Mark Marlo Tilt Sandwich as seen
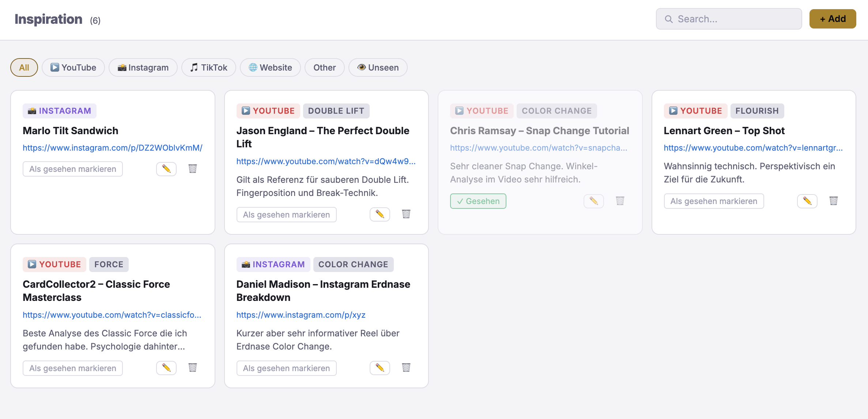The image size is (868, 419). [73, 169]
